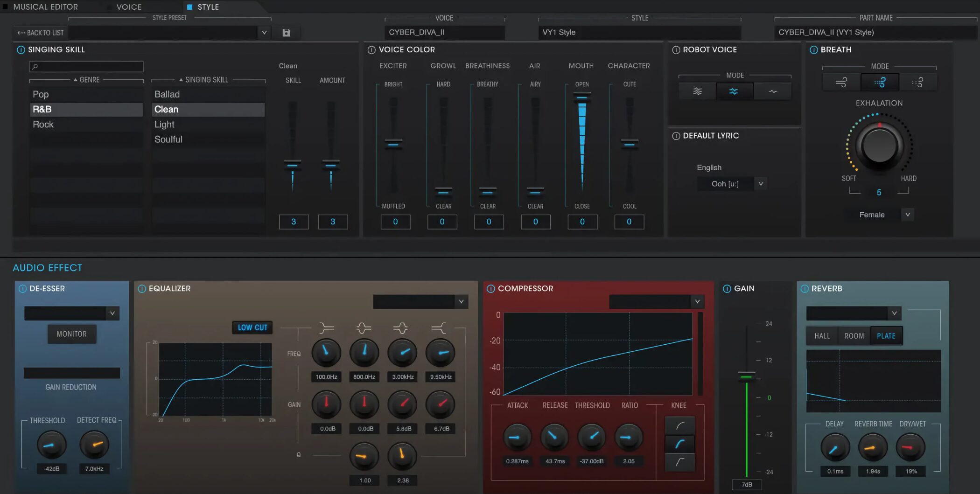Screen dimensions: 980x494
Task: Expand the Default Lyric Ooh dropdown
Action: pos(760,184)
